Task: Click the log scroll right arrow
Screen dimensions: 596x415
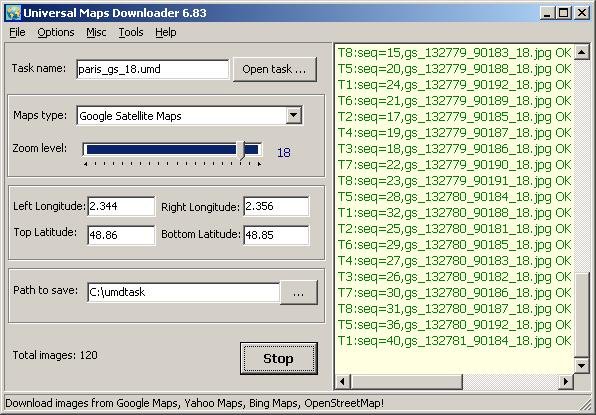Action: [566, 381]
